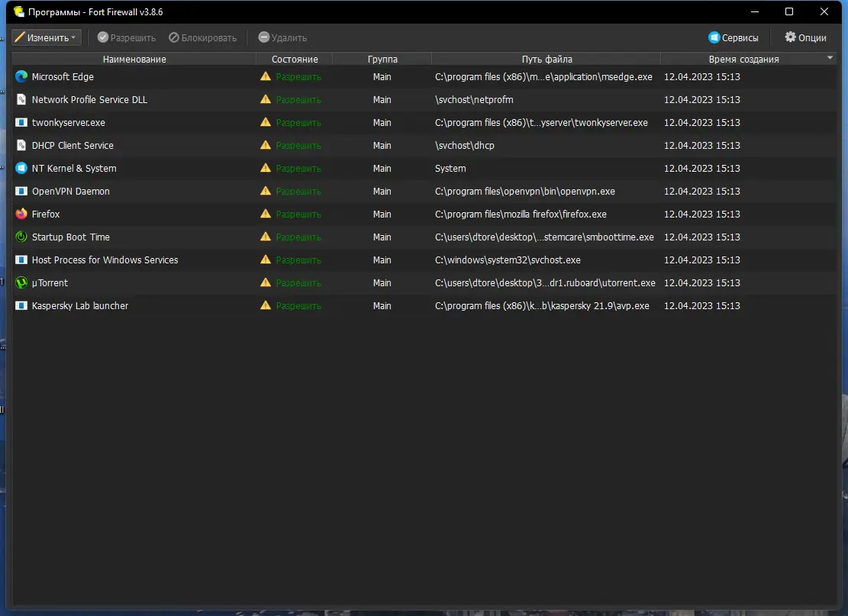Click the sort arrow in the Время создания header

(830, 57)
